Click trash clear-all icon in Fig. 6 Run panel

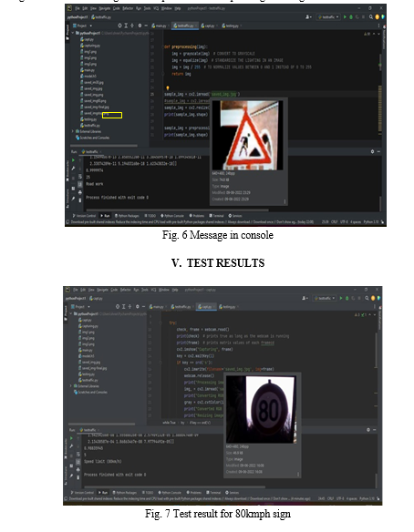[80, 199]
